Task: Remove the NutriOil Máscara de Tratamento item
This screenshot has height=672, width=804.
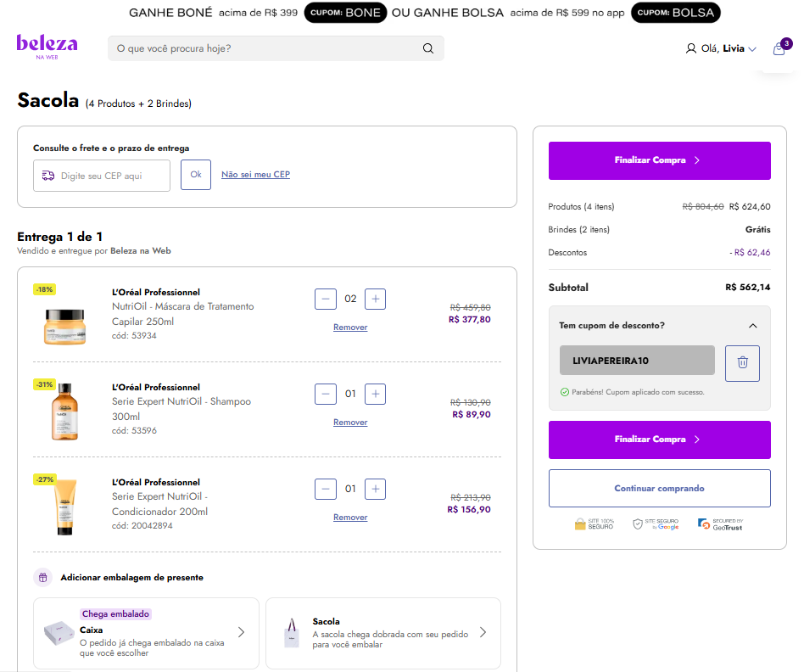Action: click(x=350, y=328)
